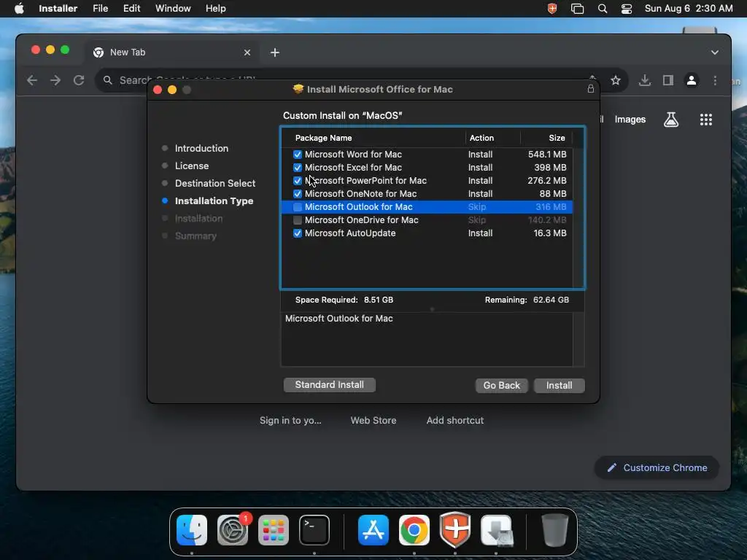Toggle Chrome side panel icon
This screenshot has width=747, height=560.
668,80
